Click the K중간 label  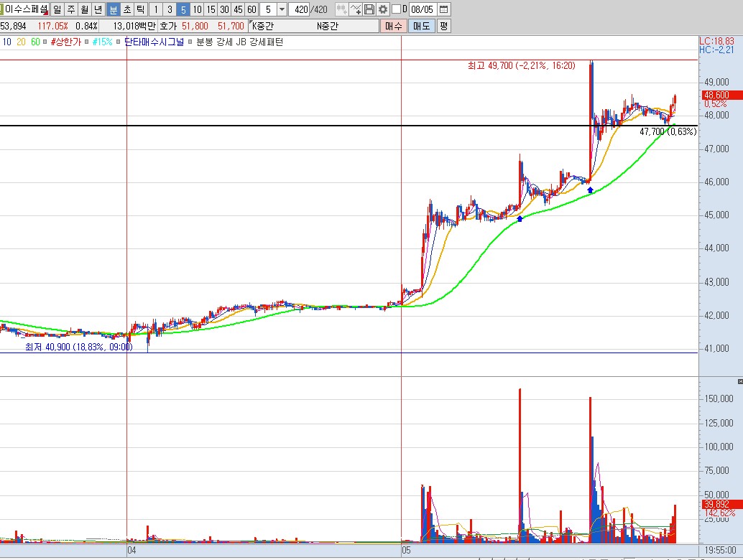tap(263, 26)
